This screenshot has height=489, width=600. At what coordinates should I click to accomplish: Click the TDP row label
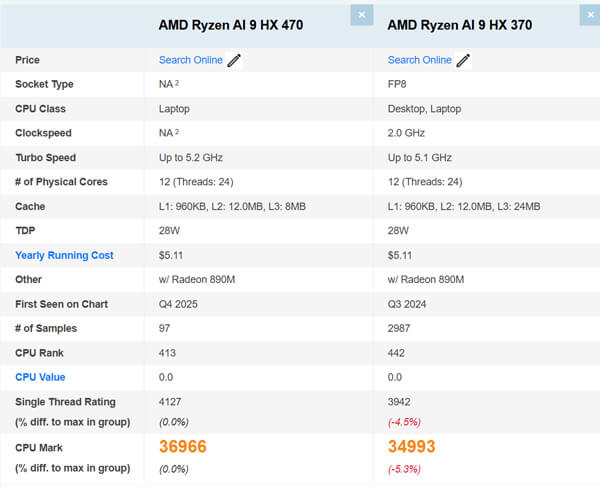pos(25,231)
